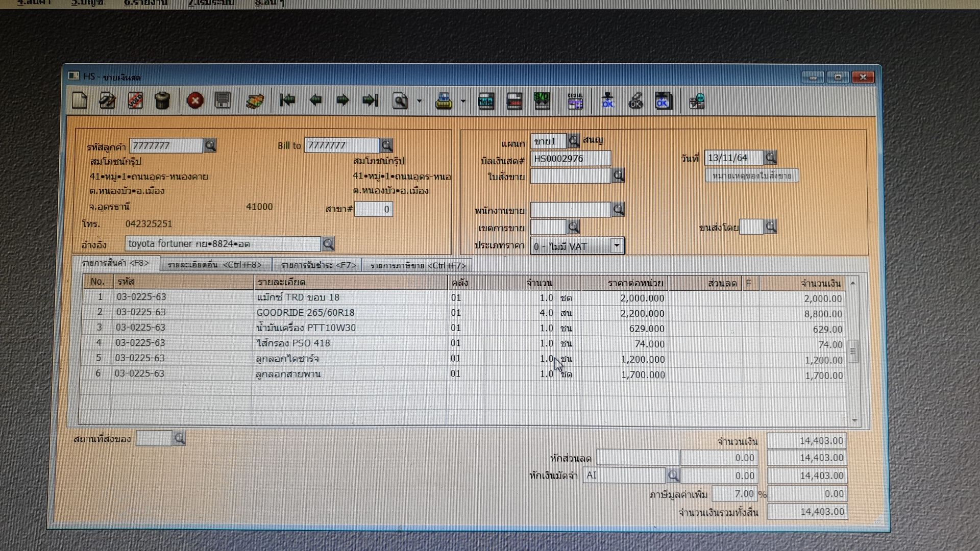Select the GOODRIDE 265/60R18 item row
Viewport: 980px width, 551px height.
pyautogui.click(x=305, y=313)
